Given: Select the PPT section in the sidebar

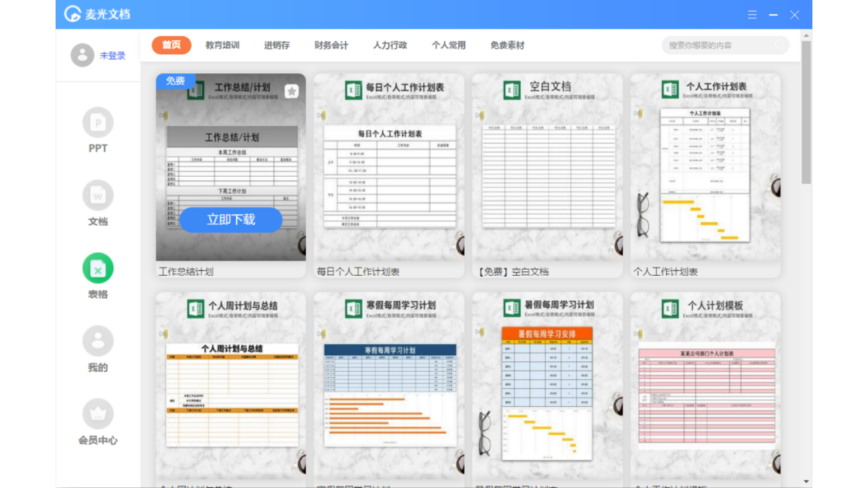Looking at the screenshot, I should coord(98,132).
